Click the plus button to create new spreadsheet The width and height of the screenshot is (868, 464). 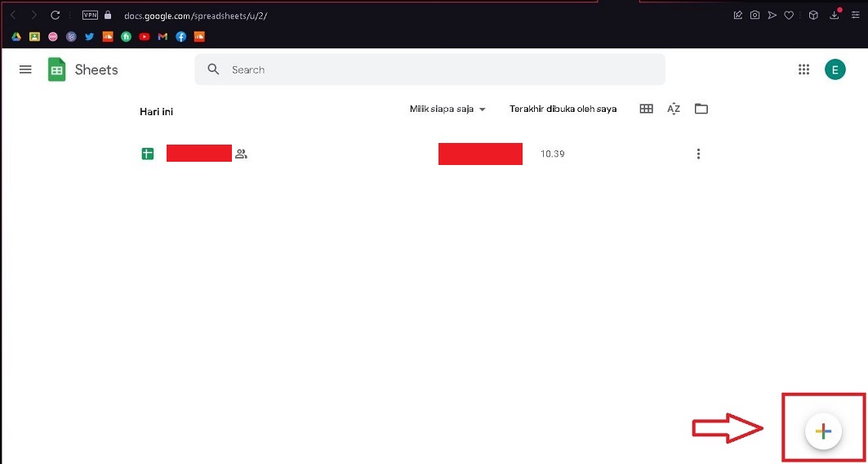coord(823,431)
